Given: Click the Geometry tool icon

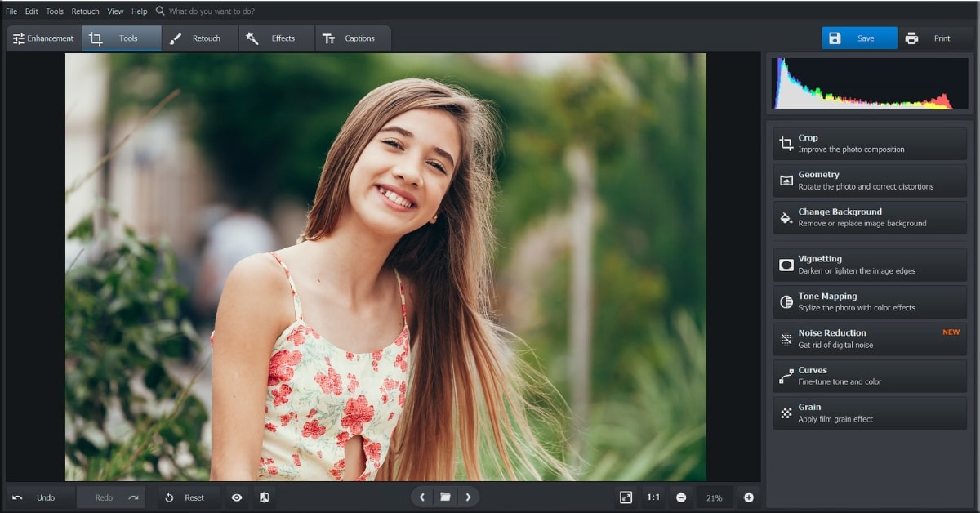Looking at the screenshot, I should click(786, 181).
